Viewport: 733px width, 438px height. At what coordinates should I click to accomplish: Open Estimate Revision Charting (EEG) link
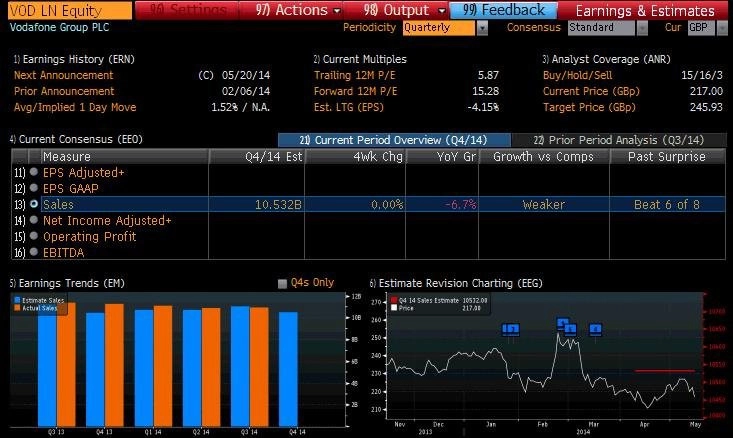(x=456, y=283)
